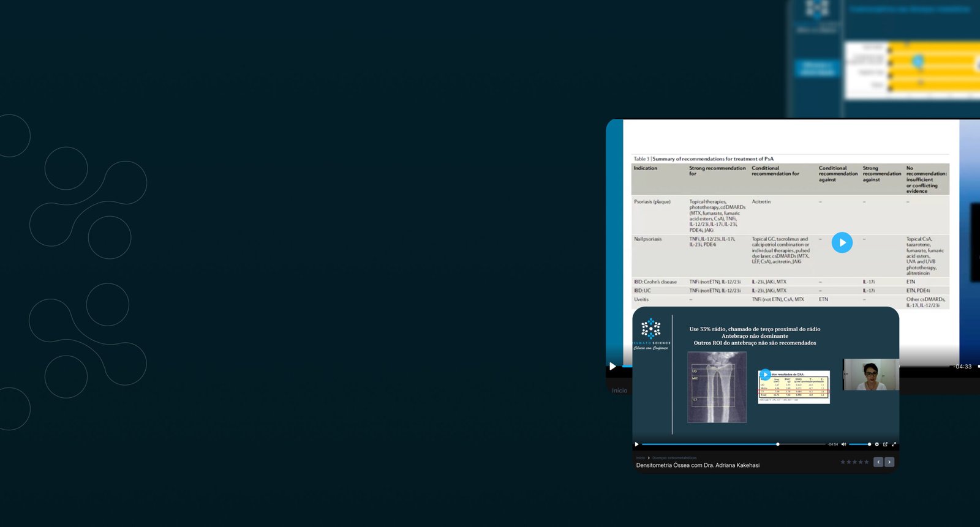
Task: Play the Densitometria Óssea video from control bar
Action: point(637,444)
